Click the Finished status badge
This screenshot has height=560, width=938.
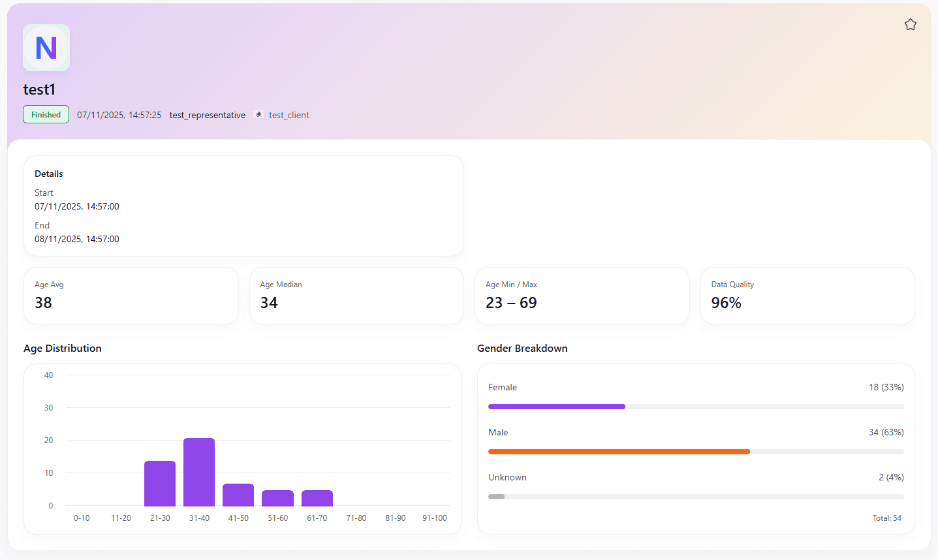[x=46, y=115]
